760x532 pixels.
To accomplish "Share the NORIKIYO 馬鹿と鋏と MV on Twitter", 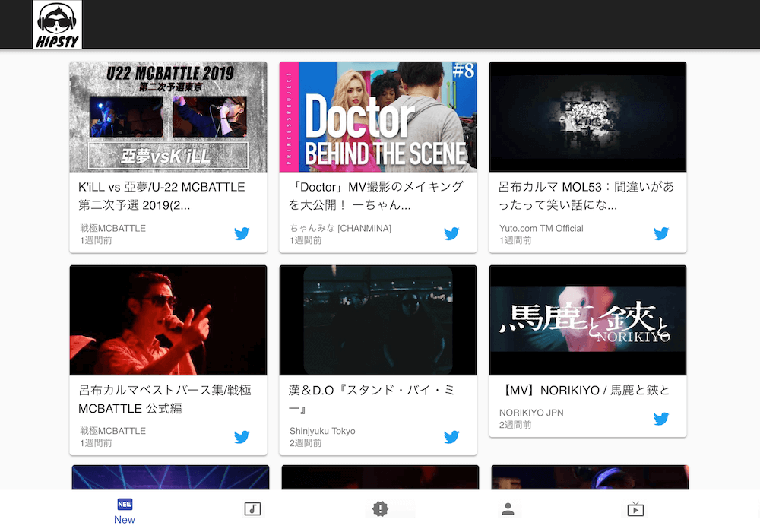I will pos(661,418).
